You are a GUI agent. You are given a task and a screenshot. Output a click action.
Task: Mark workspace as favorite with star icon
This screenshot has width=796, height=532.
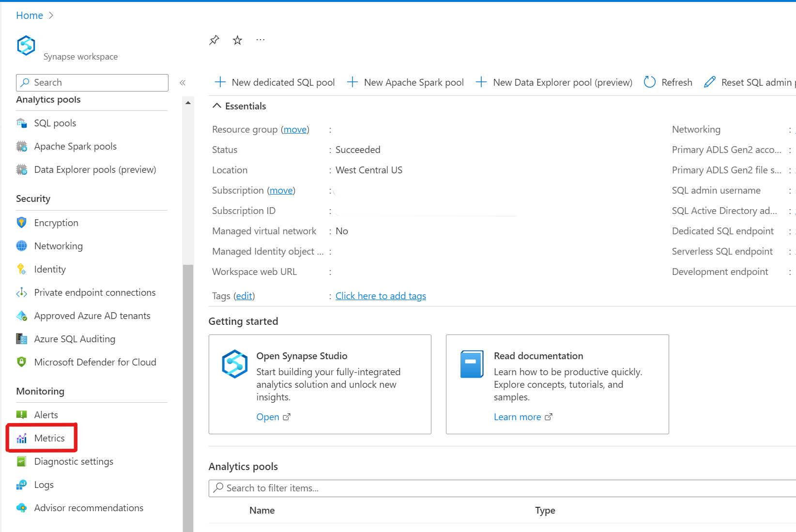pos(237,40)
